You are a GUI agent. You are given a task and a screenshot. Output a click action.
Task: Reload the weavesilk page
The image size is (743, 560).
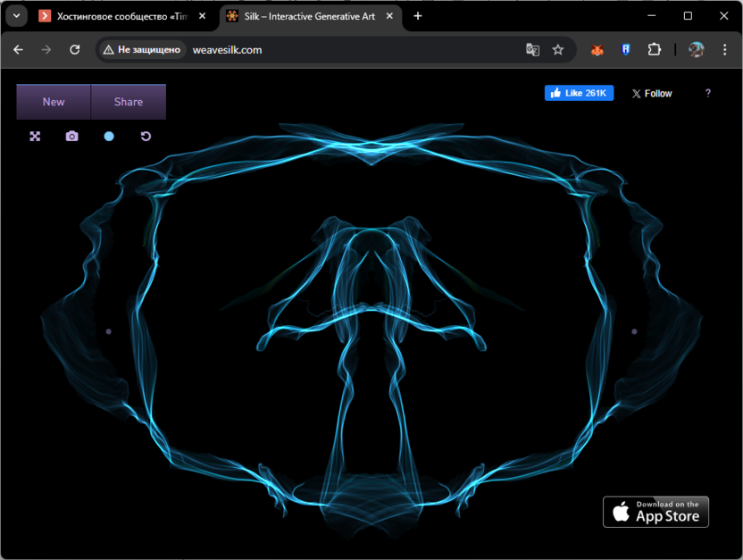tap(75, 50)
